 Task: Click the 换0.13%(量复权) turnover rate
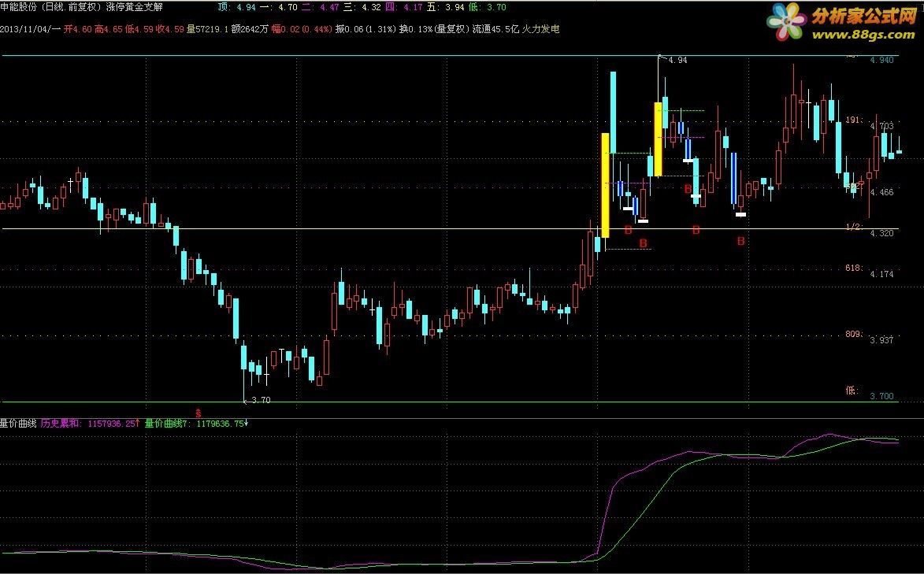434,29
